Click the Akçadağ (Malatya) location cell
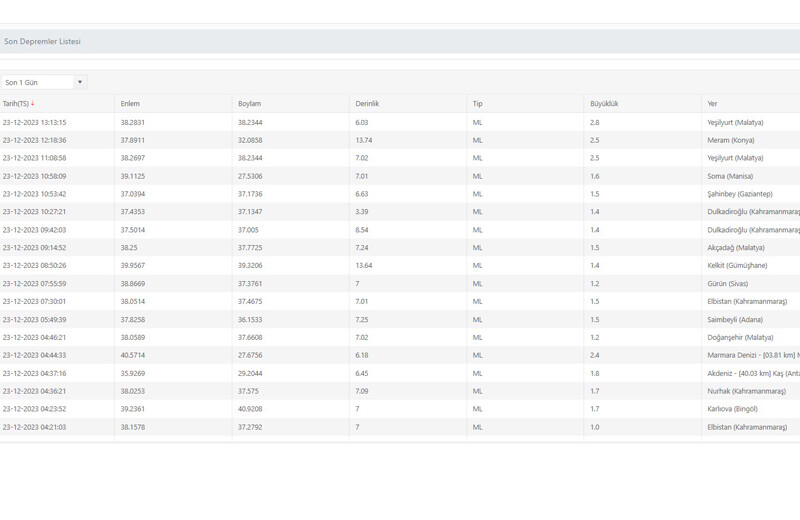The image size is (800, 520). (735, 248)
